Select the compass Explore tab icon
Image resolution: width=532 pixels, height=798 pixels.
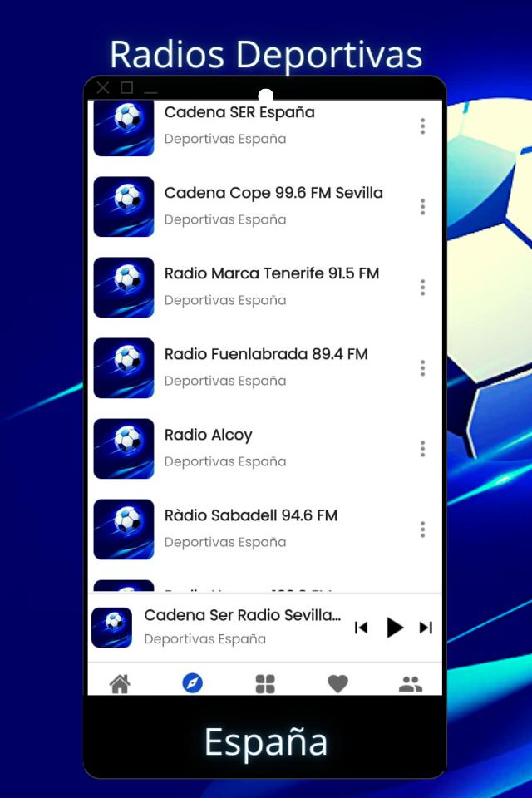point(193,683)
